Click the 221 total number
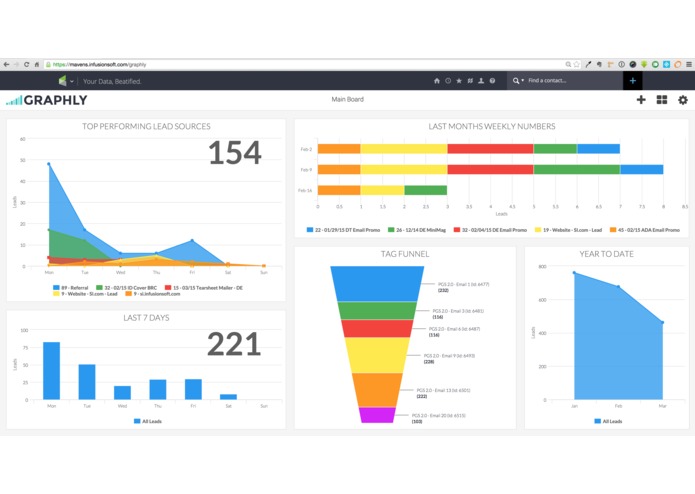Viewport: 695px width, 494px height. pyautogui.click(x=234, y=344)
